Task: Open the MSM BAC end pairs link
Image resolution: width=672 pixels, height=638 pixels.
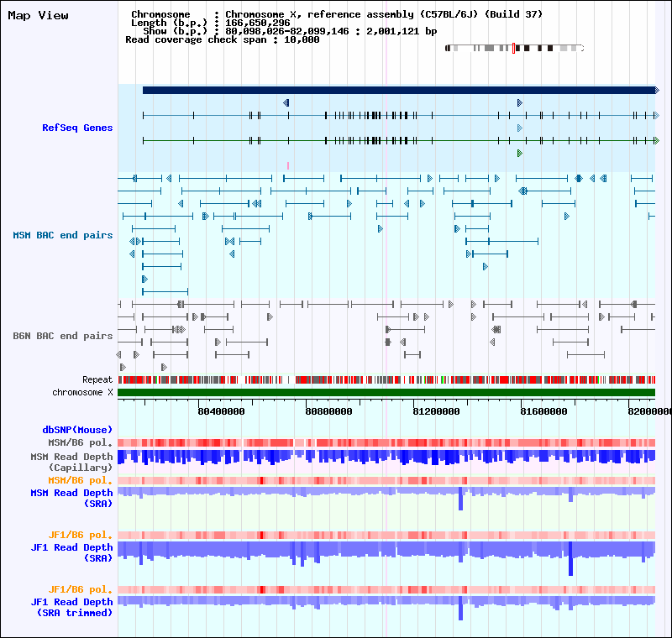Action: (x=62, y=235)
